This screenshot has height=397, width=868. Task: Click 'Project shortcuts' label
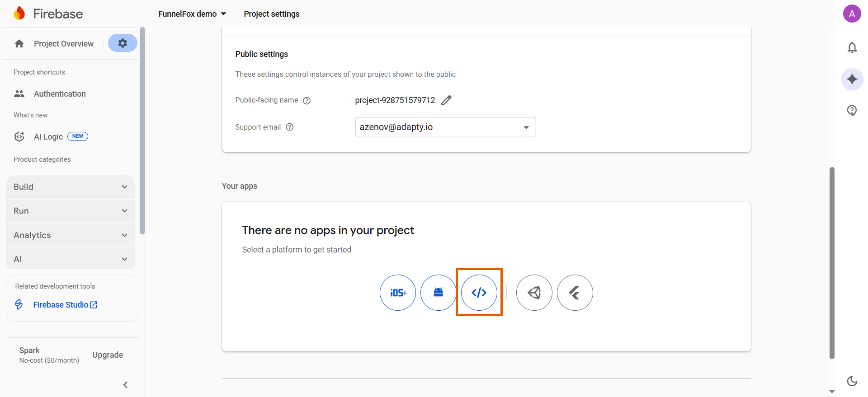click(39, 72)
